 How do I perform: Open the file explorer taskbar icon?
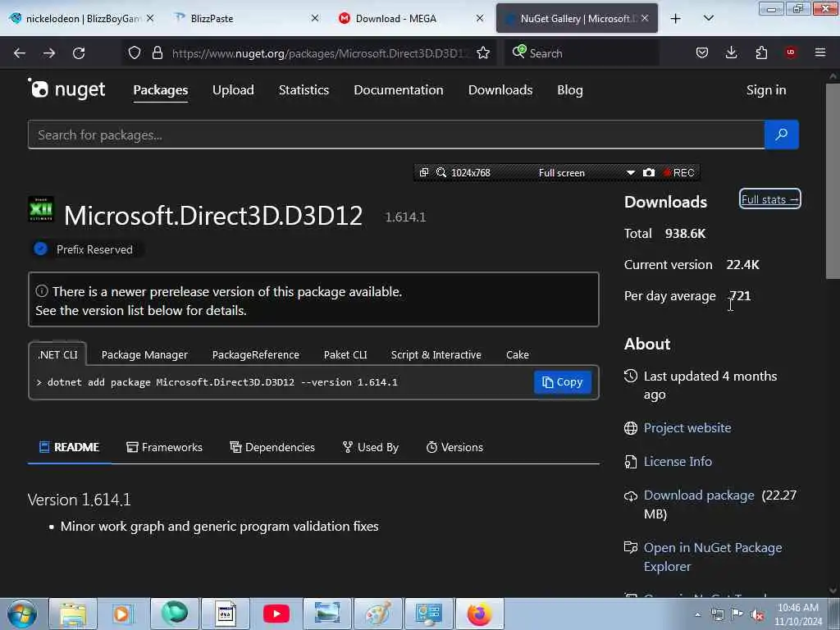73,614
